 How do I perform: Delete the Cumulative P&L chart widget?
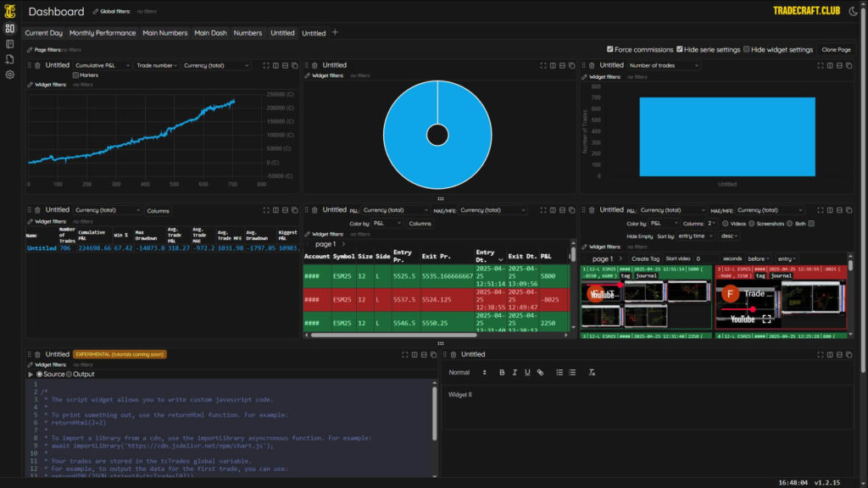click(37, 65)
